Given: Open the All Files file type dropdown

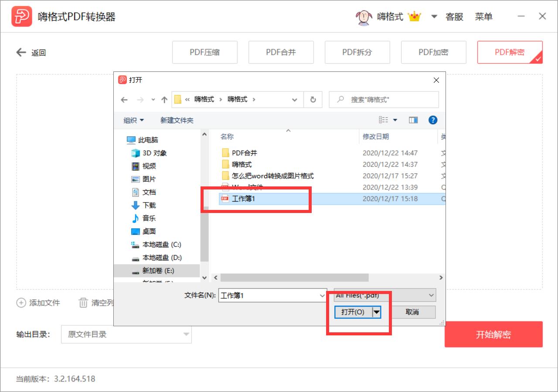Looking at the screenshot, I should click(x=384, y=295).
